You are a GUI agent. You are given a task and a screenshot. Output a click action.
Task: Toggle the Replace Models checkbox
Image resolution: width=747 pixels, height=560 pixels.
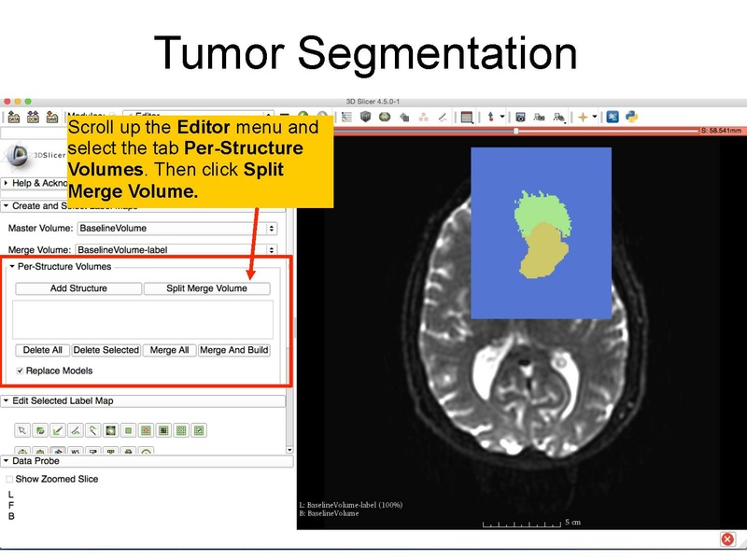(x=21, y=368)
